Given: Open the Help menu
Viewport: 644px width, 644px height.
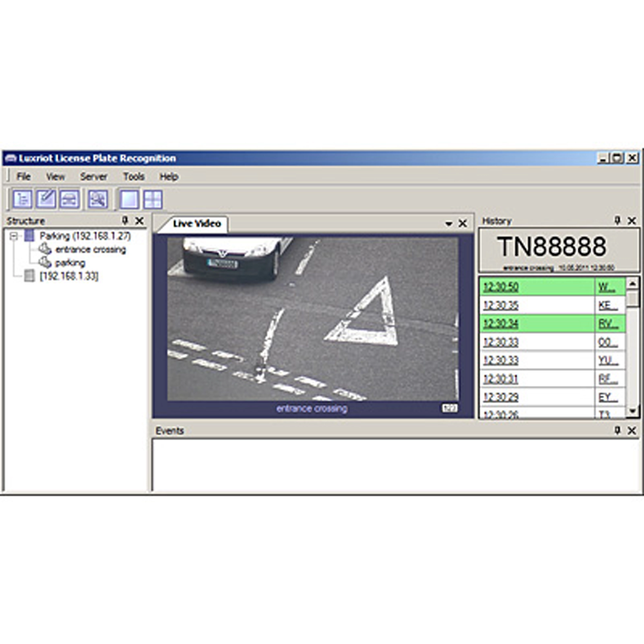Looking at the screenshot, I should [169, 176].
